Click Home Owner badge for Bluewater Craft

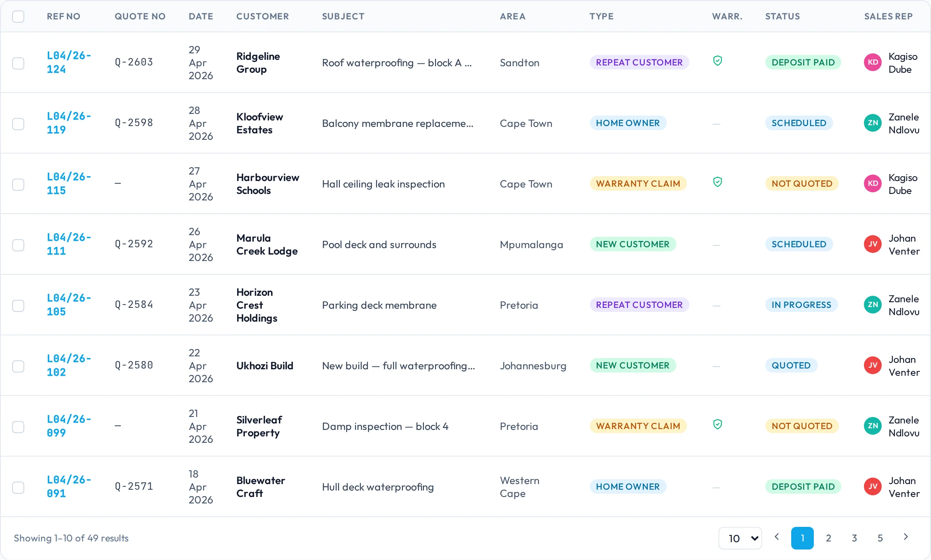(x=628, y=486)
